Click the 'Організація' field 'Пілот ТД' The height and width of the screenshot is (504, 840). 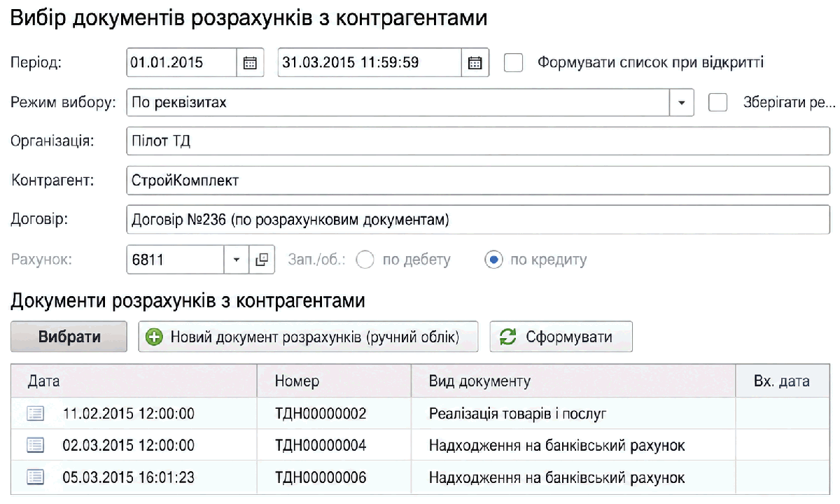[x=477, y=141]
